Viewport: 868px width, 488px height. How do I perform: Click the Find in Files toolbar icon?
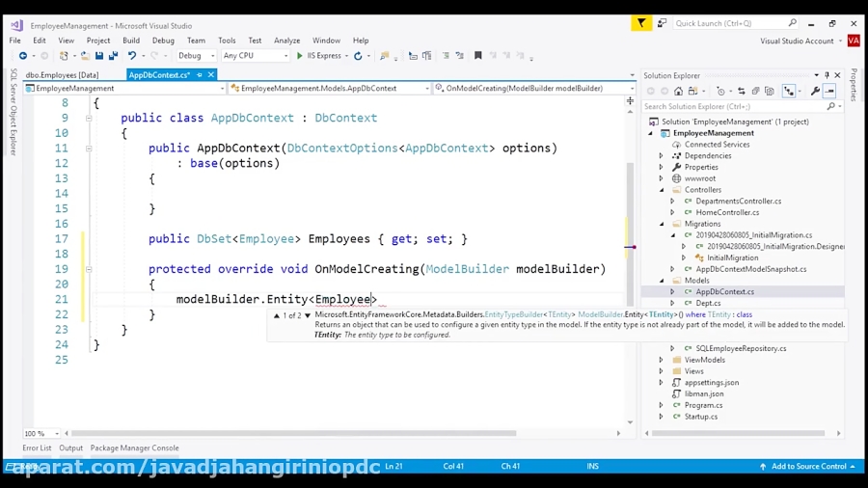click(x=384, y=55)
